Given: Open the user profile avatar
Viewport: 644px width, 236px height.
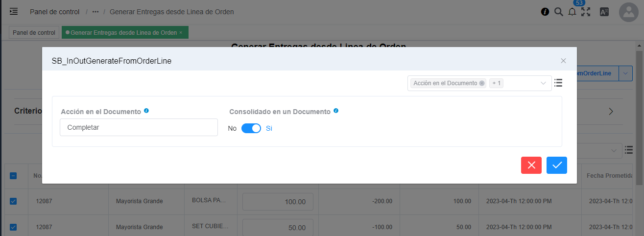Looking at the screenshot, I should pyautogui.click(x=628, y=12).
